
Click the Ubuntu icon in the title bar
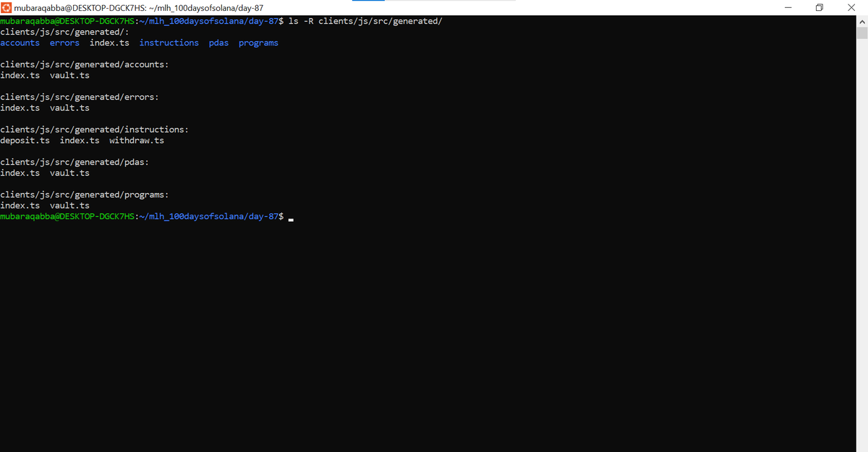7,7
